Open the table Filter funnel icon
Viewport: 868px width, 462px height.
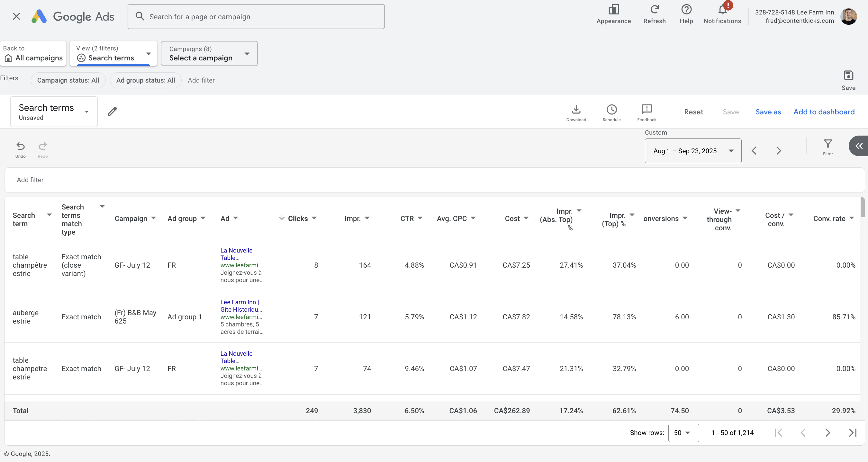(827, 144)
